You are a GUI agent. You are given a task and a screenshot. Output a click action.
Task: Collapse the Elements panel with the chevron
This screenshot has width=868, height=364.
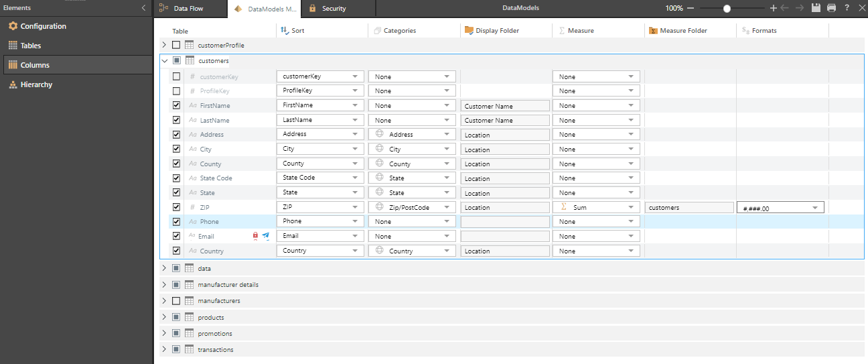pos(143,8)
